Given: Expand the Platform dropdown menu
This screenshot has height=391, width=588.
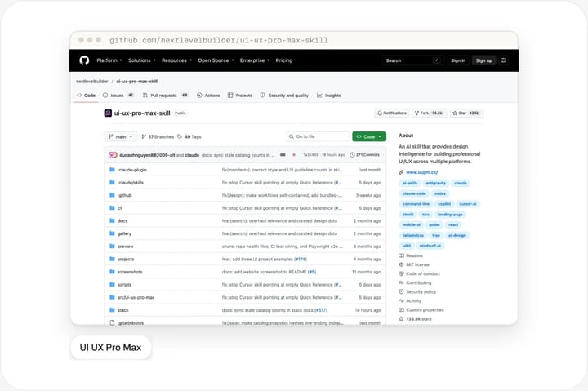Looking at the screenshot, I should coord(109,60).
